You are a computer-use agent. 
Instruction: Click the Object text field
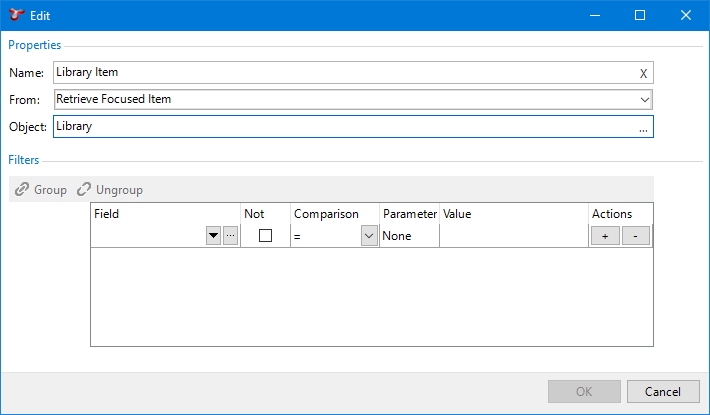[x=340, y=127]
